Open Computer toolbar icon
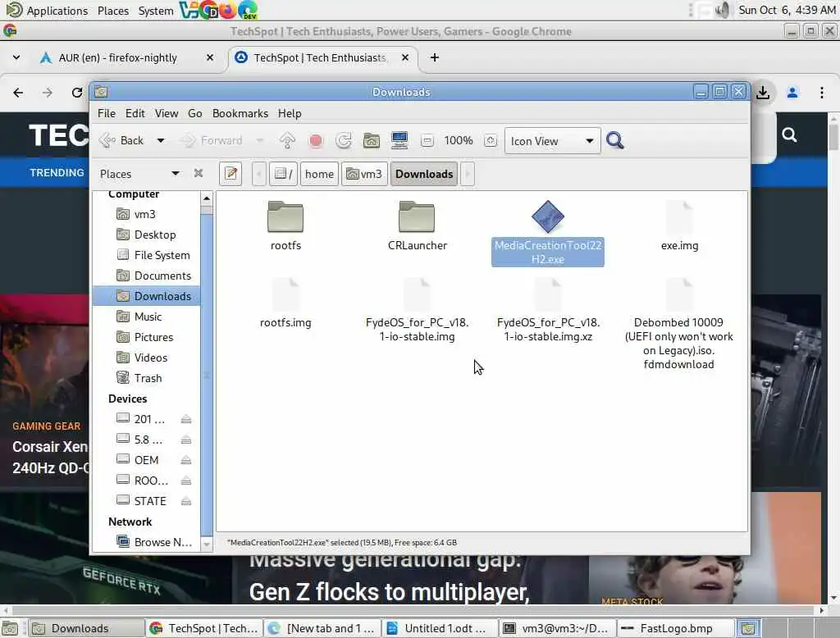This screenshot has height=638, width=840. [x=399, y=140]
